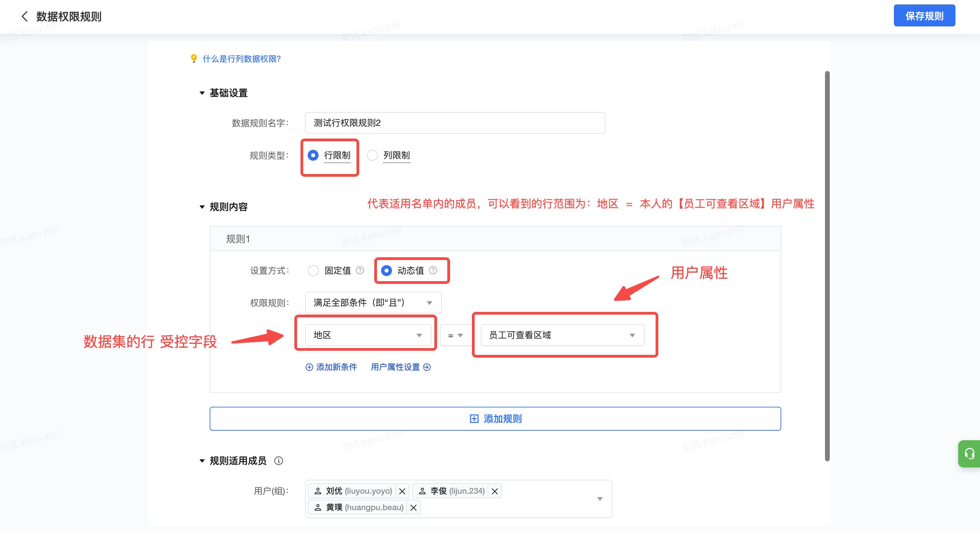Click the 添加新条件 link
The image size is (980, 533).
point(331,367)
